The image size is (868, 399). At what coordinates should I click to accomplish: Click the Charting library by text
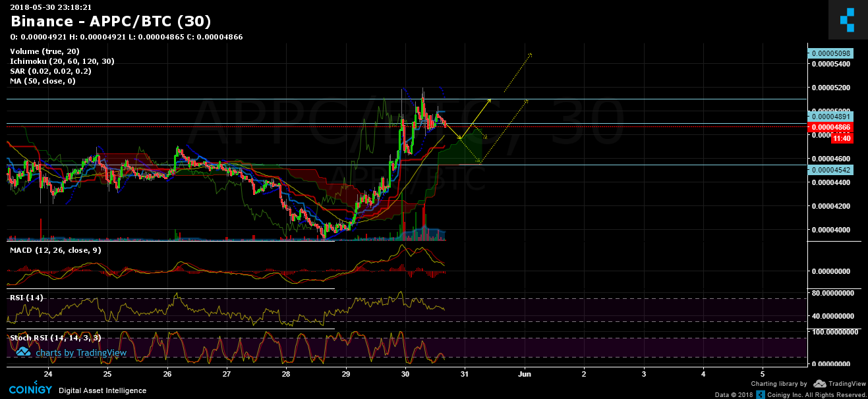780,384
